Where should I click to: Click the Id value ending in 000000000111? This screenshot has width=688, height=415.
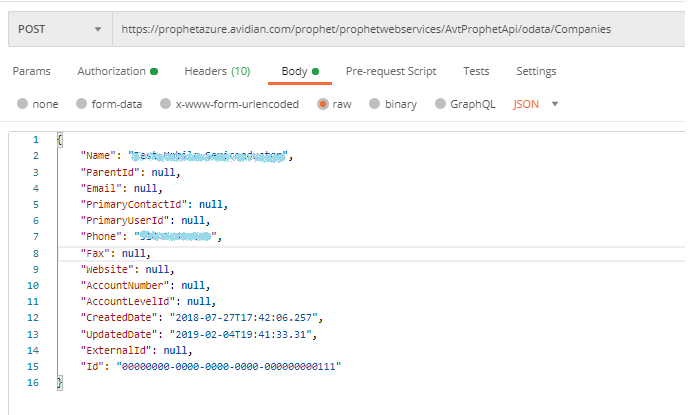229,367
